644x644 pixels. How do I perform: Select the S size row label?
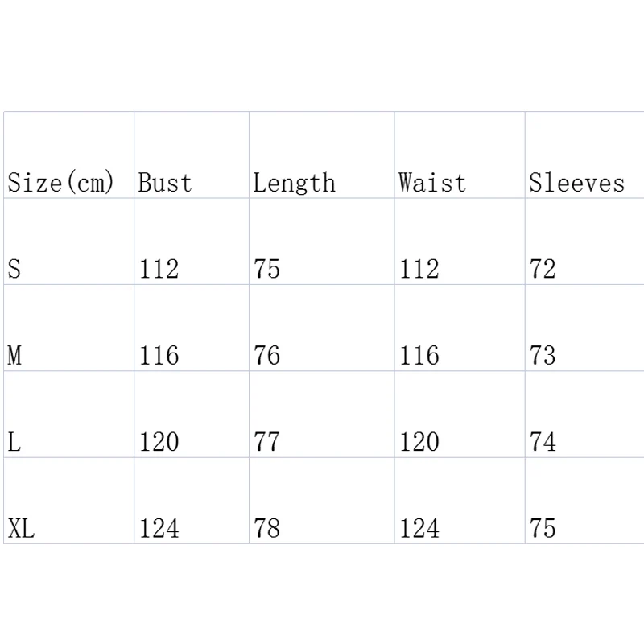(x=14, y=269)
